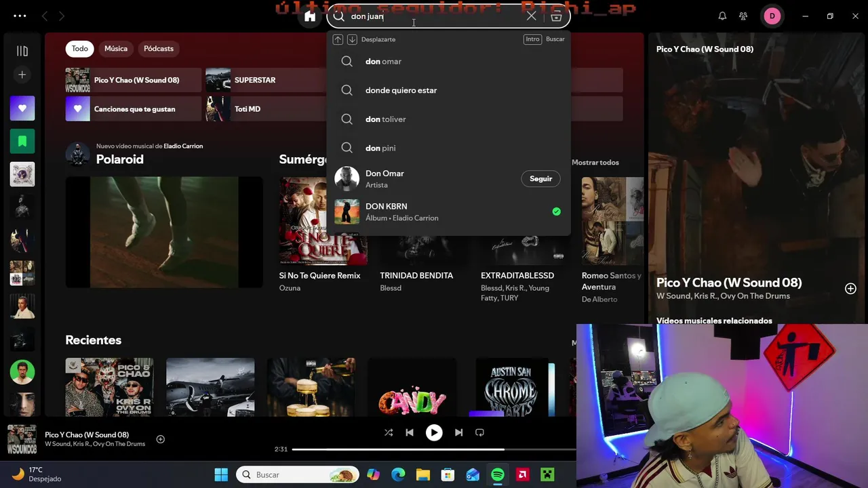The height and width of the screenshot is (488, 868).
Task: Open Windows Start menu
Action: [x=221, y=474]
